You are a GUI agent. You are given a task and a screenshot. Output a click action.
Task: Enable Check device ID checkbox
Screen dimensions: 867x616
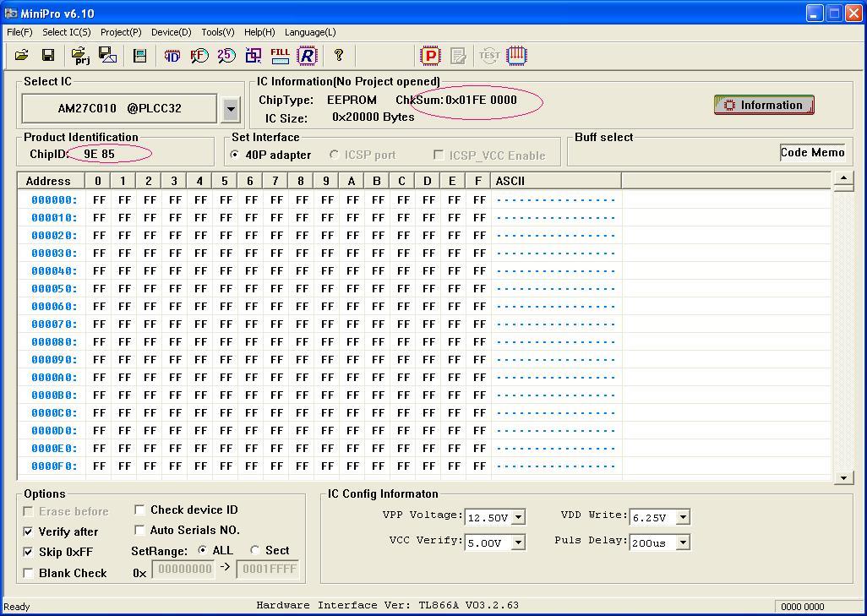coord(140,510)
